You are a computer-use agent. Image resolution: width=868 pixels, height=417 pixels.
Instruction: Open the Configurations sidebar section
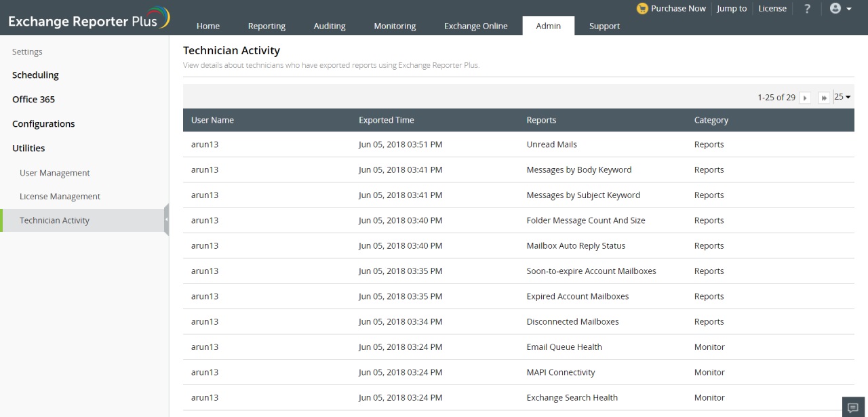43,124
